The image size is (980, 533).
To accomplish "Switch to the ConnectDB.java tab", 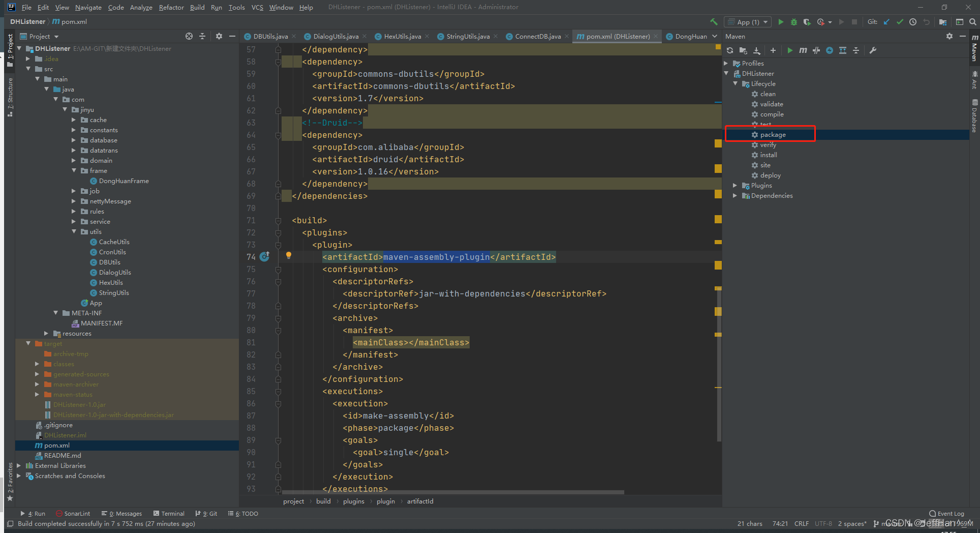I will point(537,36).
